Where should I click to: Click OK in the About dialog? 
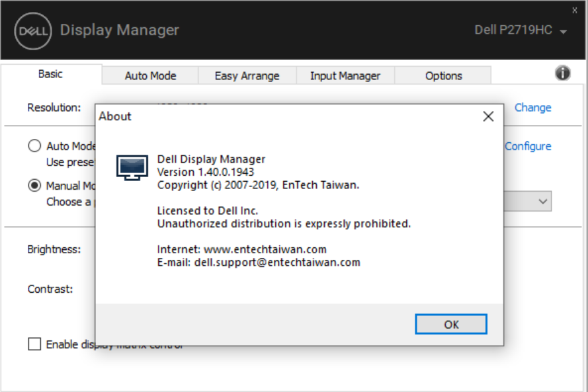pyautogui.click(x=451, y=324)
